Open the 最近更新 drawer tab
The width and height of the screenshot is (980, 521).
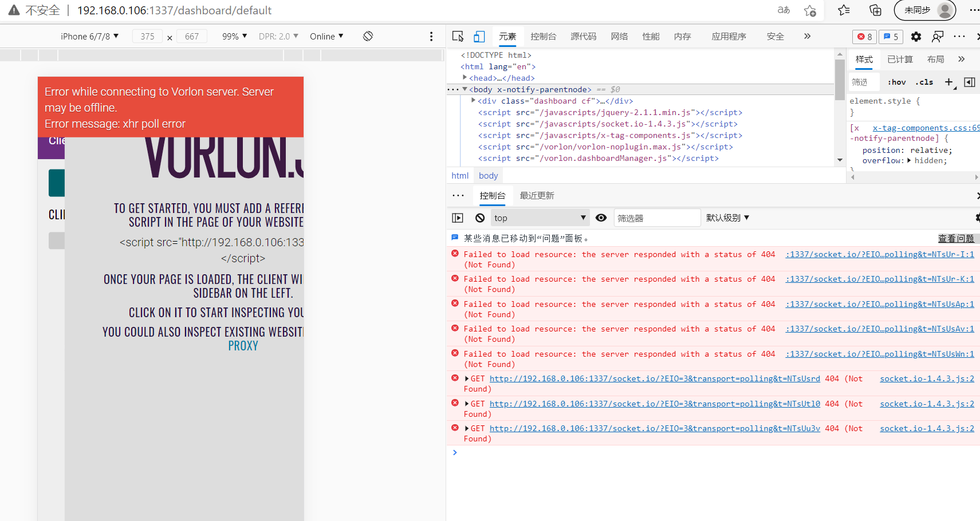pyautogui.click(x=537, y=196)
